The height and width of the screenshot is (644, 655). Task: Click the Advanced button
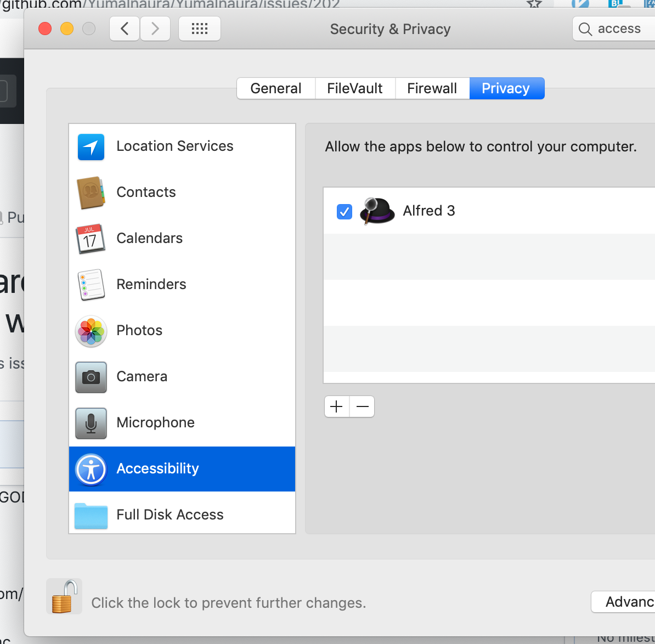pyautogui.click(x=627, y=602)
